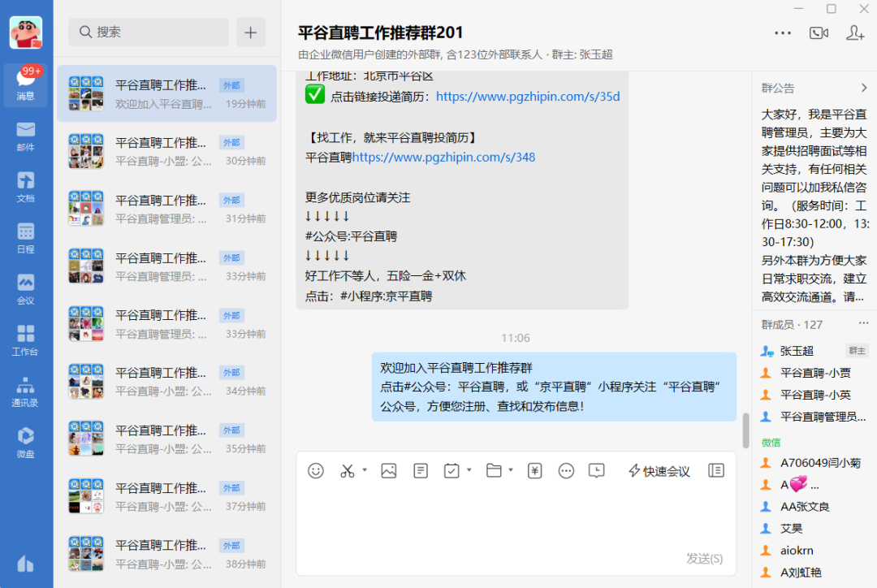The image size is (877, 588).
Task: Insert an image into the message
Action: (389, 471)
